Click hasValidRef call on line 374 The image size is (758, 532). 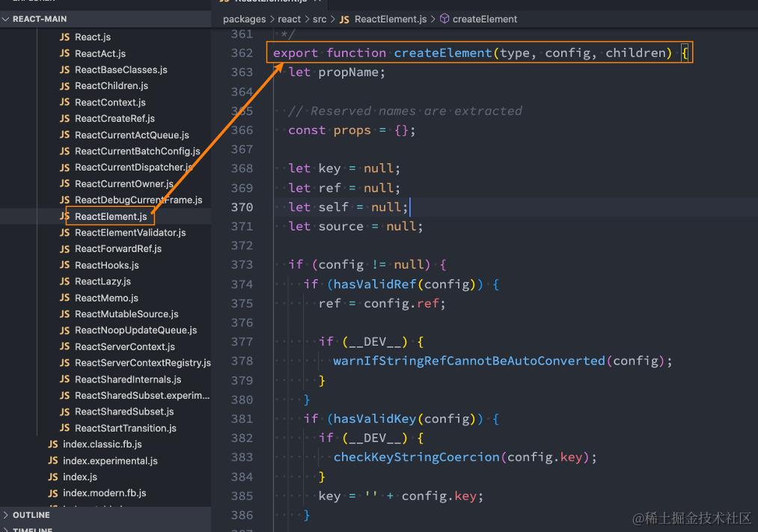pos(375,284)
